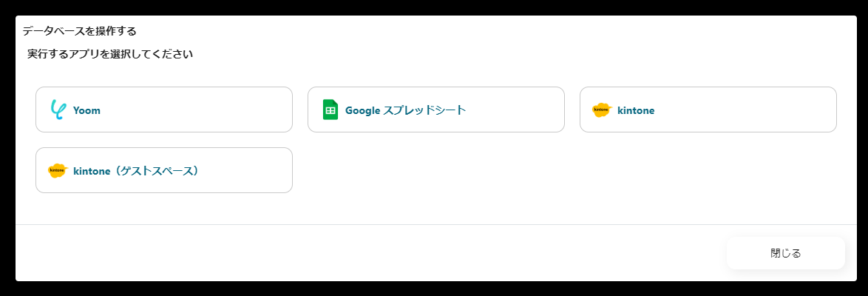This screenshot has height=296, width=868.
Task: Select the Yoom app label
Action: tap(87, 110)
